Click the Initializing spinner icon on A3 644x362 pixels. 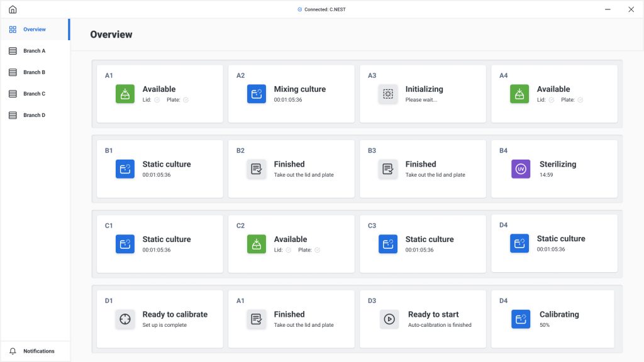tap(387, 94)
